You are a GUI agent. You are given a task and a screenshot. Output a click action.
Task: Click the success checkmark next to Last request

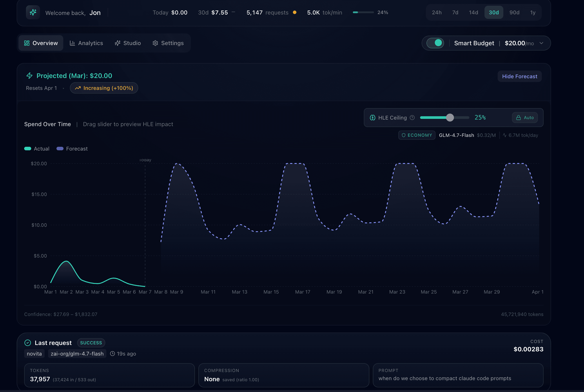[x=28, y=343]
